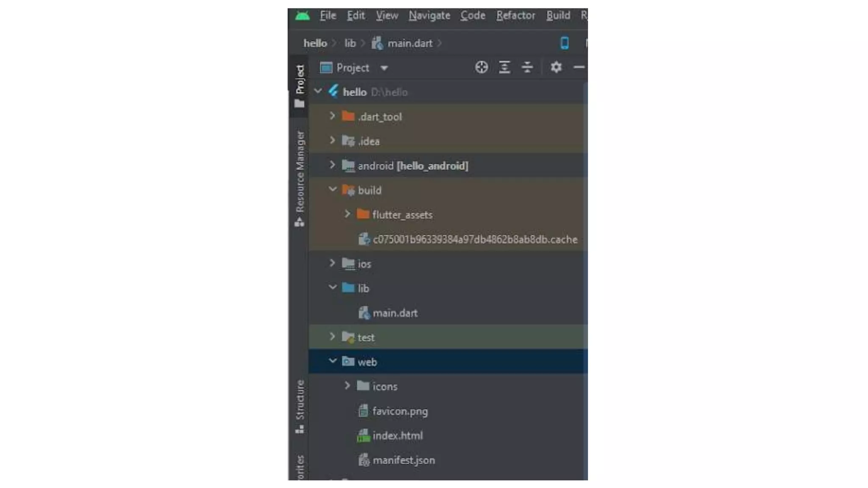
Task: Click the lib breadcrumb in the navigation bar
Action: click(x=350, y=43)
